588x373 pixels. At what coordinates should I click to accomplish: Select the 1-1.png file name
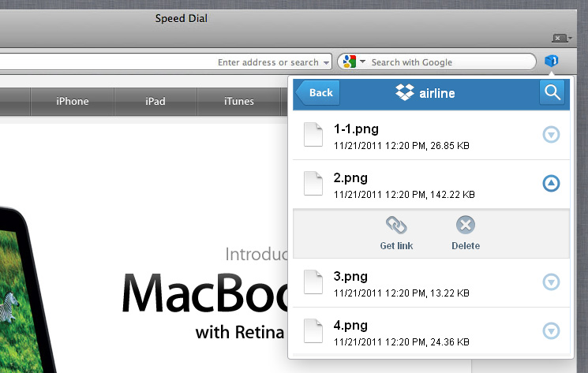click(x=356, y=129)
